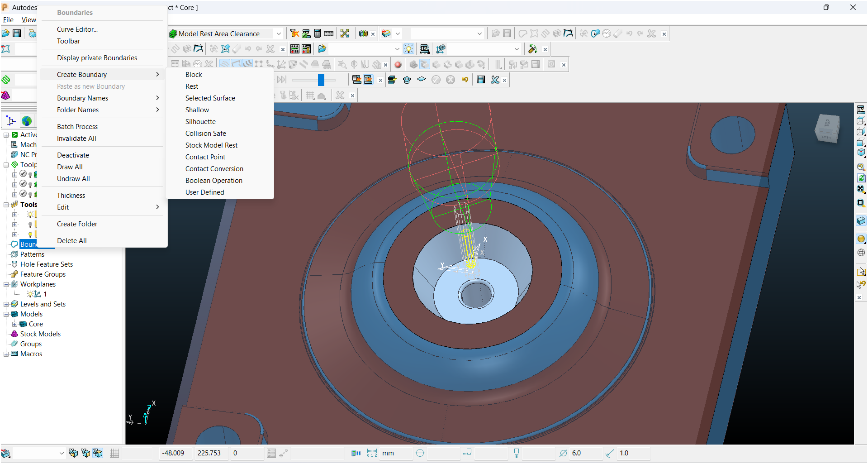Switch to the globe browser tab icon
868x464 pixels.
coord(27,121)
